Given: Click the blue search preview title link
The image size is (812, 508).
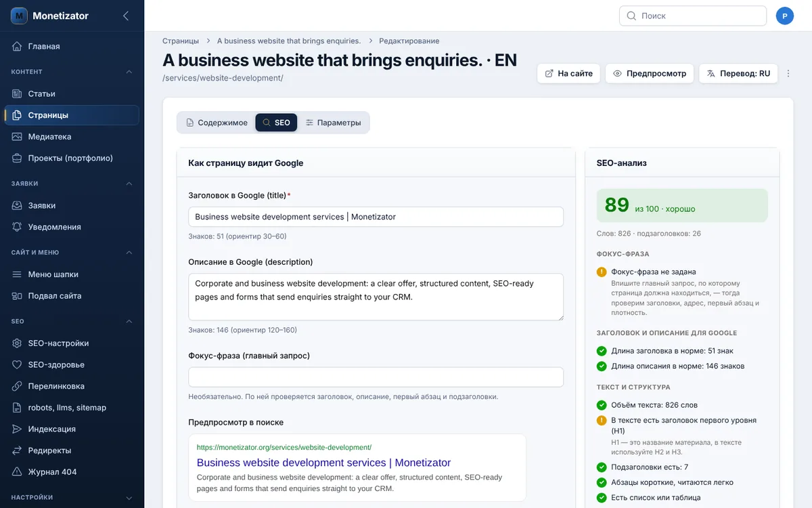Looking at the screenshot, I should pyautogui.click(x=323, y=463).
